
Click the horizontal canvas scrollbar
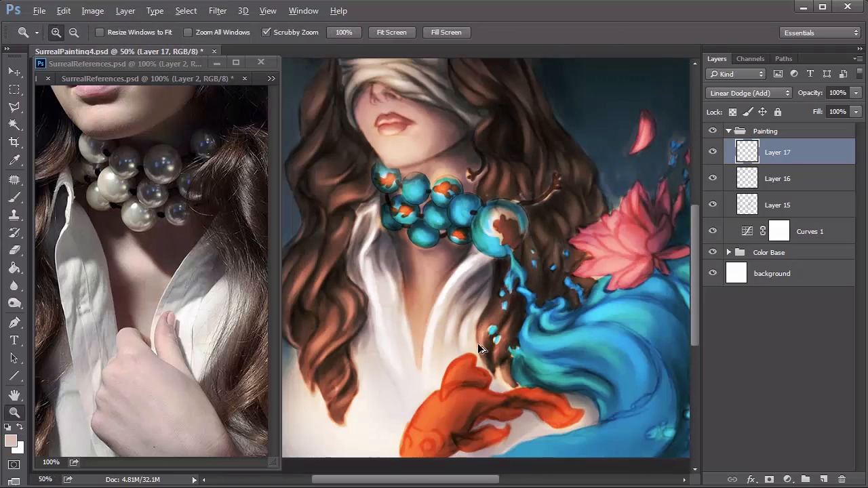point(406,479)
